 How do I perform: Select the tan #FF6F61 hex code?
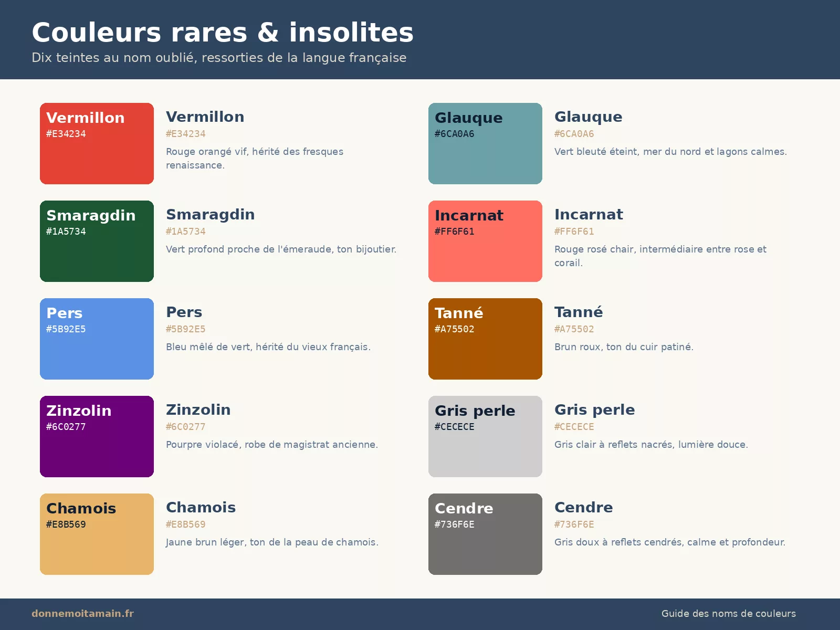pos(574,232)
